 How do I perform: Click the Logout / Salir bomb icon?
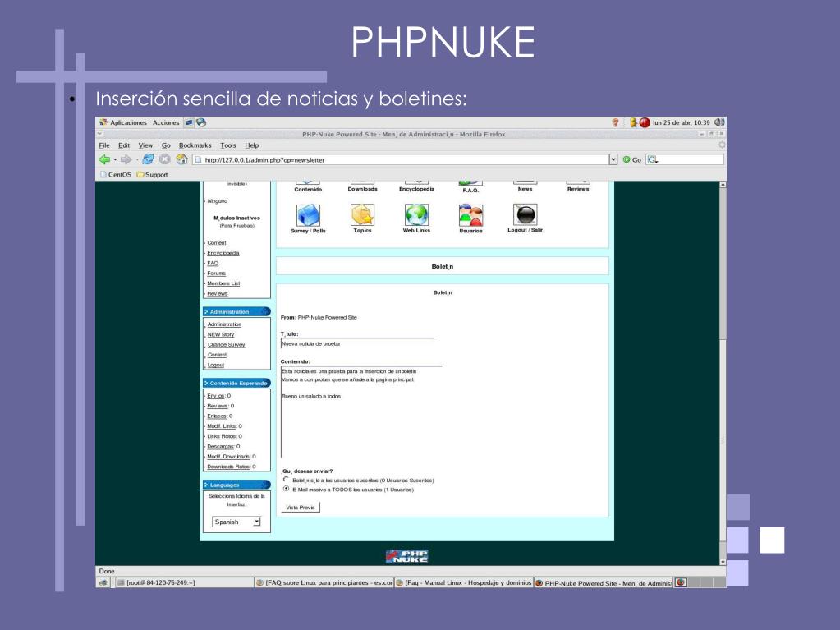[x=525, y=215]
